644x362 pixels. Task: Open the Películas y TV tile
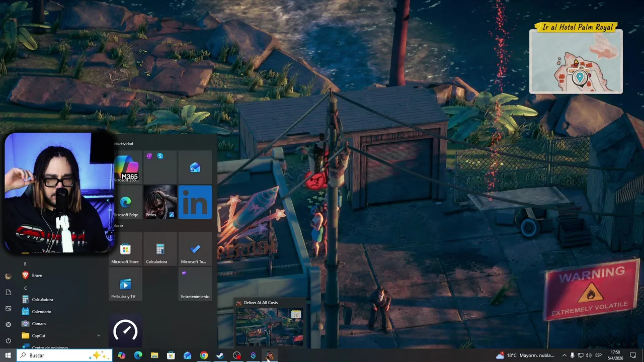coord(126,284)
